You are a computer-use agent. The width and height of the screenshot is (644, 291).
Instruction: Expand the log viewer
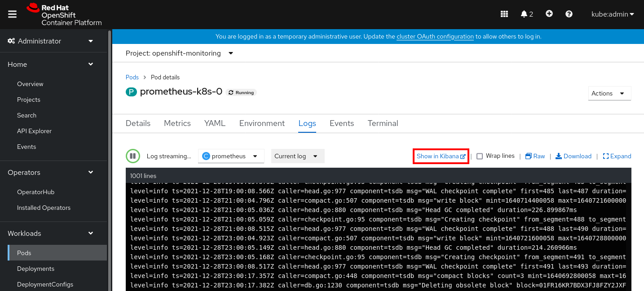pyautogui.click(x=617, y=156)
